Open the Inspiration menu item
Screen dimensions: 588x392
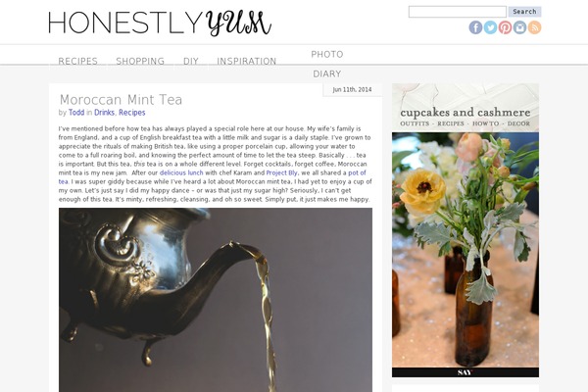[x=247, y=61]
